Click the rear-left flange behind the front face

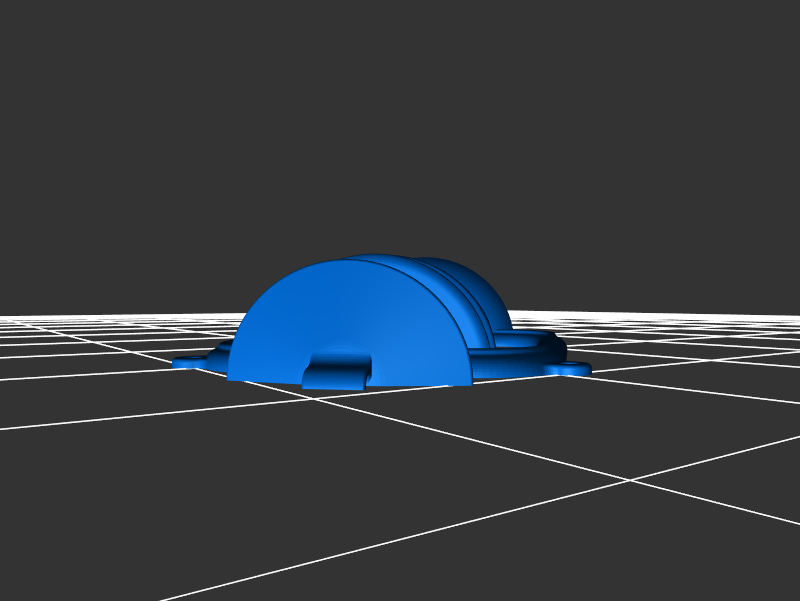[222, 350]
